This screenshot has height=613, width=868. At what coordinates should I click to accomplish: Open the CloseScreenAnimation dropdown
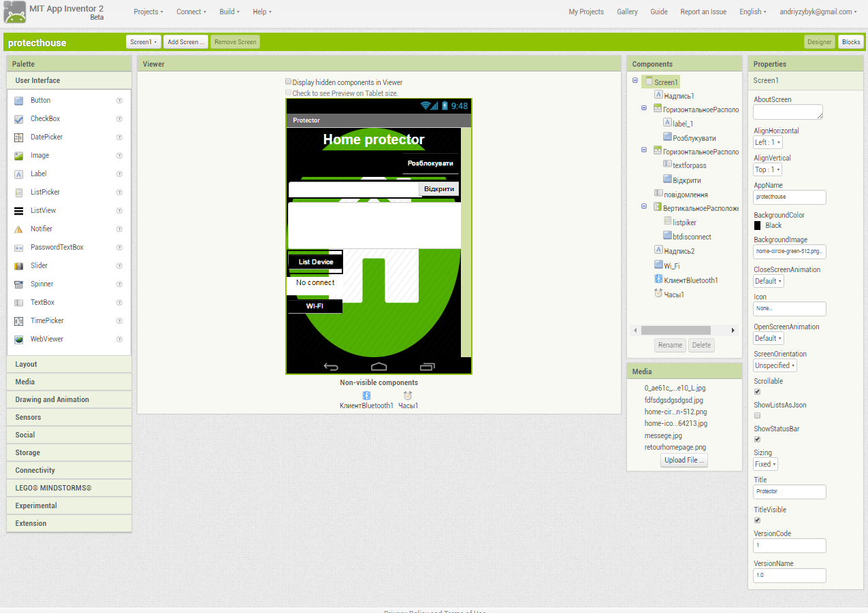(769, 281)
